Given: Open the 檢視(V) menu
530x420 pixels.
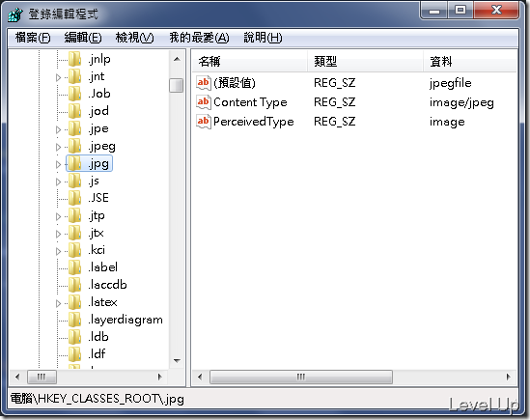Looking at the screenshot, I should (134, 38).
